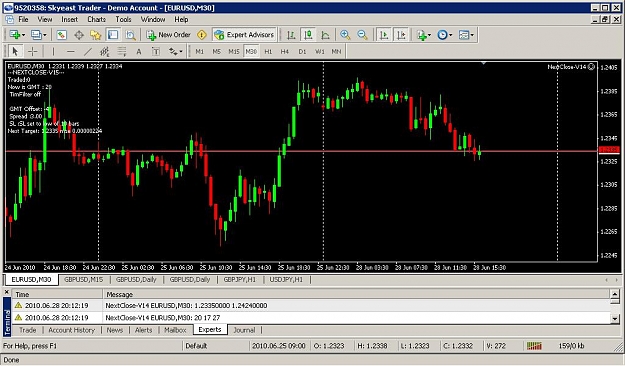Toggle Chart Shift icon
The width and height of the screenshot is (625, 366).
point(401,35)
